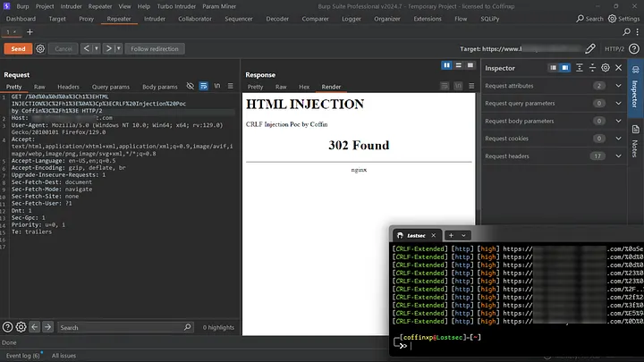644x362 pixels.
Task: Open request search settings gear
Action: click(21, 327)
